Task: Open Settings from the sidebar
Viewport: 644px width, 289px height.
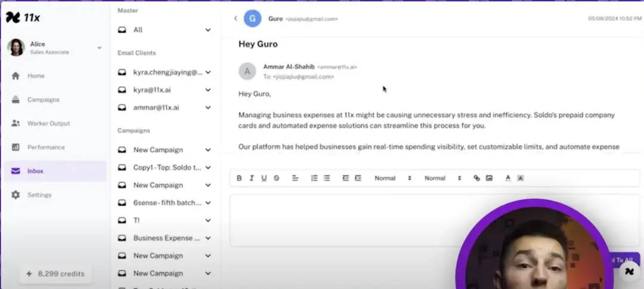Action: click(x=39, y=195)
